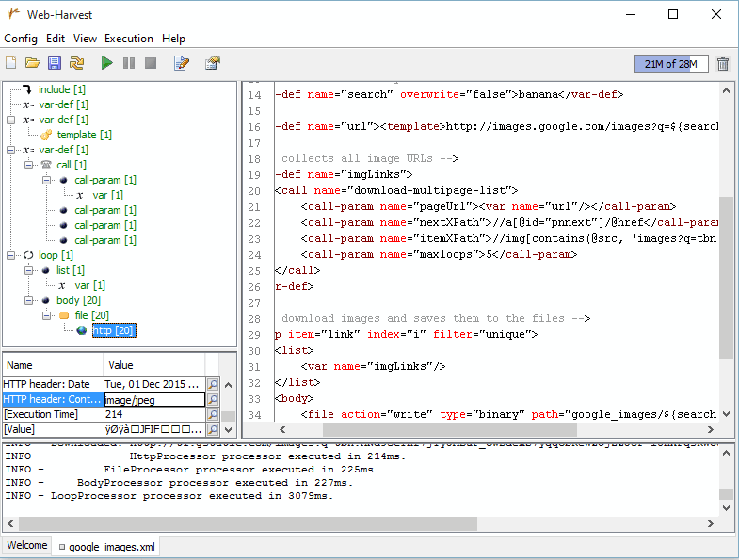Click the trash can garbage collection icon
The width and height of the screenshot is (739, 560).
(723, 64)
